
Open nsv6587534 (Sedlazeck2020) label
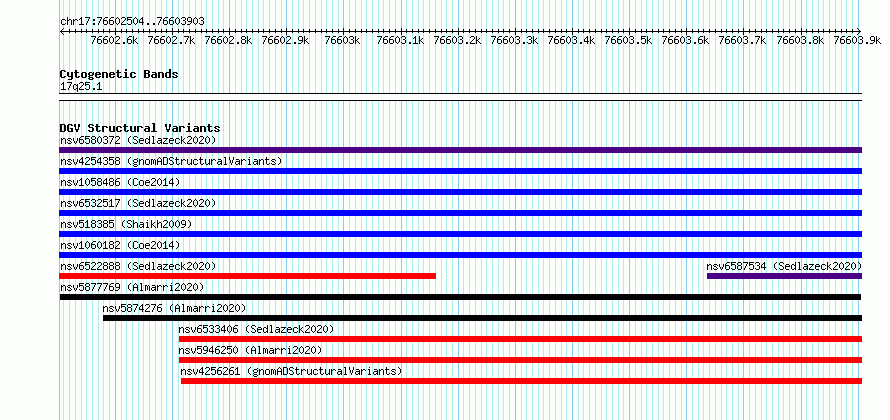[x=784, y=266]
